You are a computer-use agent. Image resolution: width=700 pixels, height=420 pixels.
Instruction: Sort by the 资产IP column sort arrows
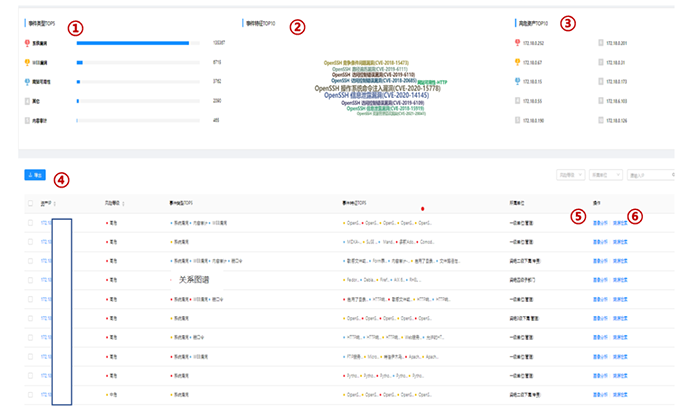coord(55,204)
